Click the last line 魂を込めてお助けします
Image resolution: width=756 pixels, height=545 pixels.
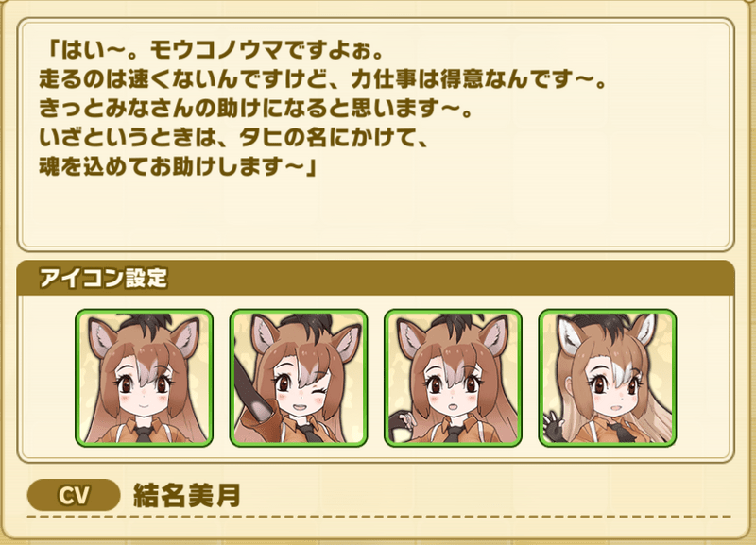177,167
